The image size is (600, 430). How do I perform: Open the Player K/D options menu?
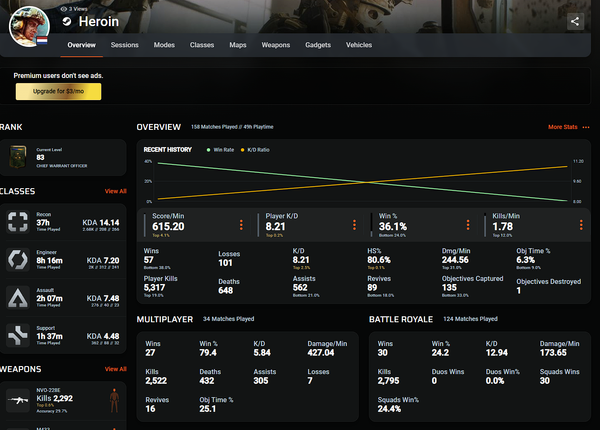tap(352, 225)
